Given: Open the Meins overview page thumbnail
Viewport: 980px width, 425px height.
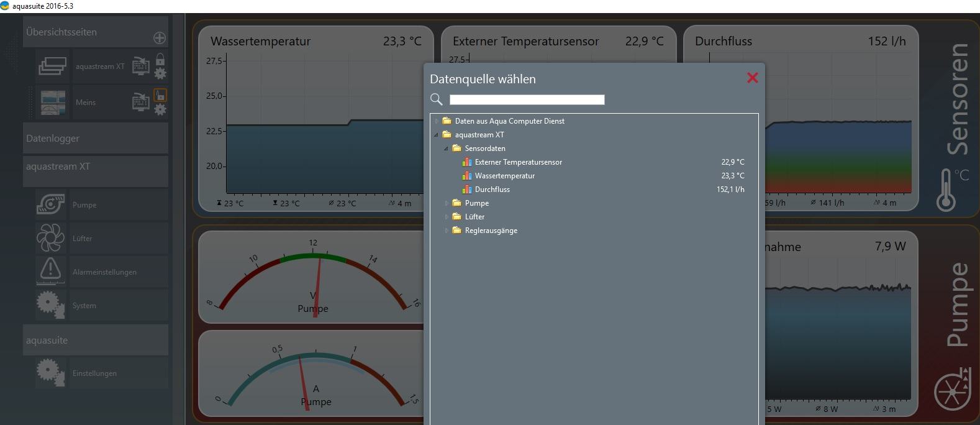Looking at the screenshot, I should pos(52,103).
